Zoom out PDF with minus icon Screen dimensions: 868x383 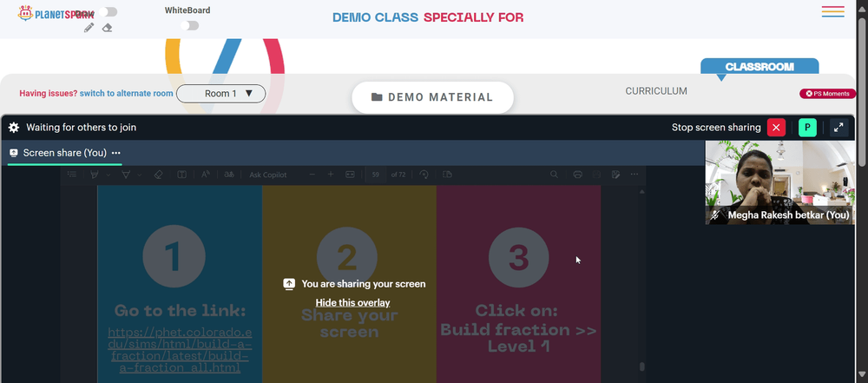click(312, 174)
